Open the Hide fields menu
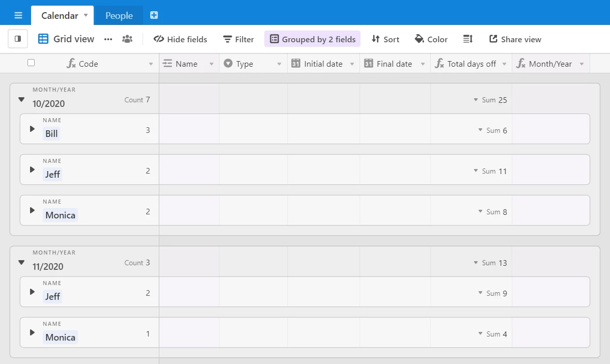Image resolution: width=610 pixels, height=364 pixels. coord(181,39)
